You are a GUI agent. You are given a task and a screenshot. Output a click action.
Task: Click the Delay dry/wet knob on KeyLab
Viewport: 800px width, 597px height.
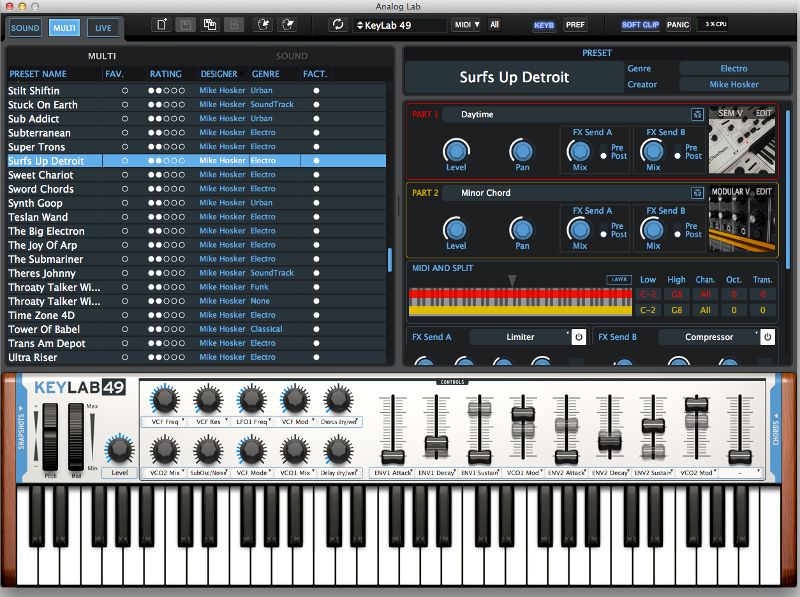pos(338,451)
